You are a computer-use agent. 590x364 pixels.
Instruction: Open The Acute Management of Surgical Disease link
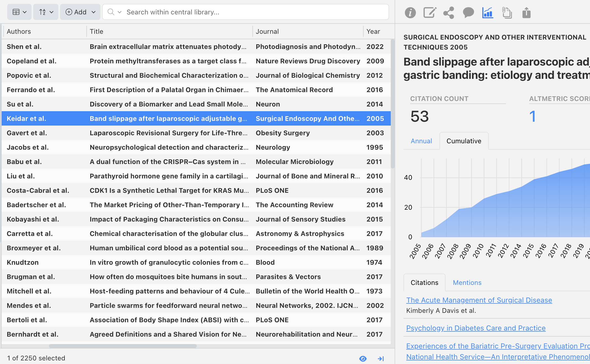(x=479, y=300)
